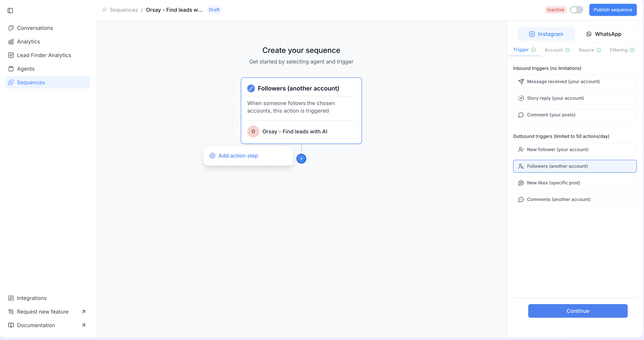644x340 pixels.
Task: Collapse the sidebar panel icon
Action: 10,11
